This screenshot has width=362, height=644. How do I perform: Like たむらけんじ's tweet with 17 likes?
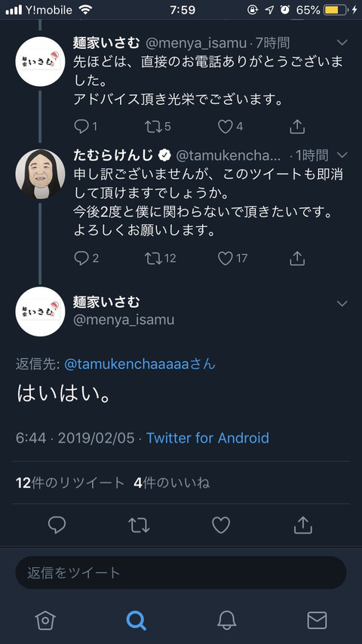225,258
